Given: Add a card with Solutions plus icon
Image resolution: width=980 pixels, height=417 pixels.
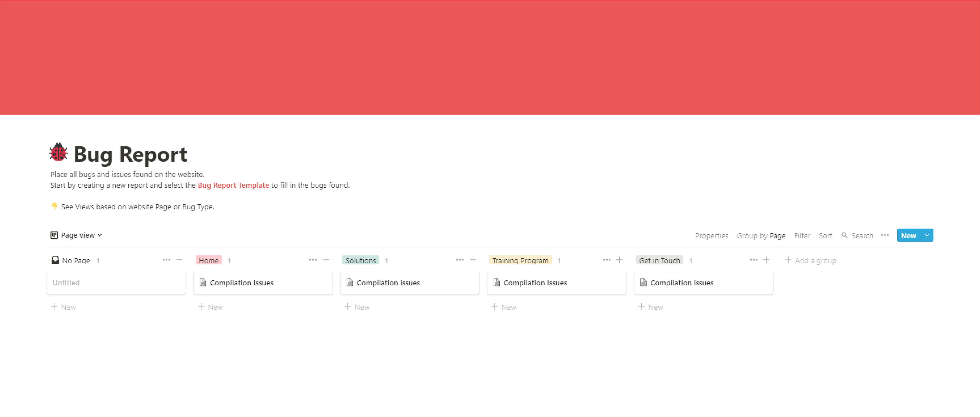Looking at the screenshot, I should click(x=473, y=260).
